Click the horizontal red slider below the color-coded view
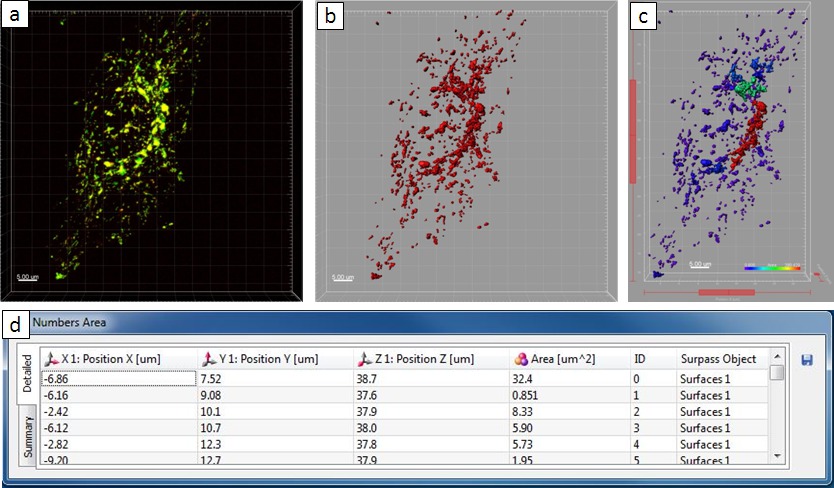 727,292
